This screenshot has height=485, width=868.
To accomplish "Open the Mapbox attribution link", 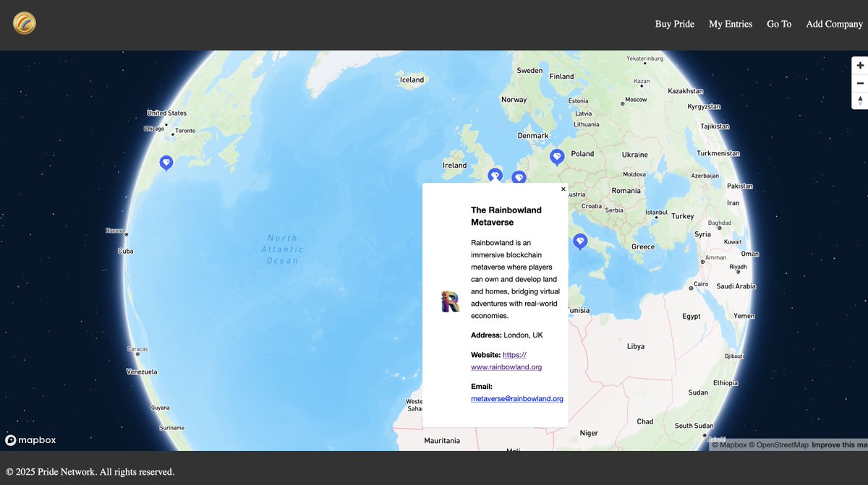I will point(732,445).
